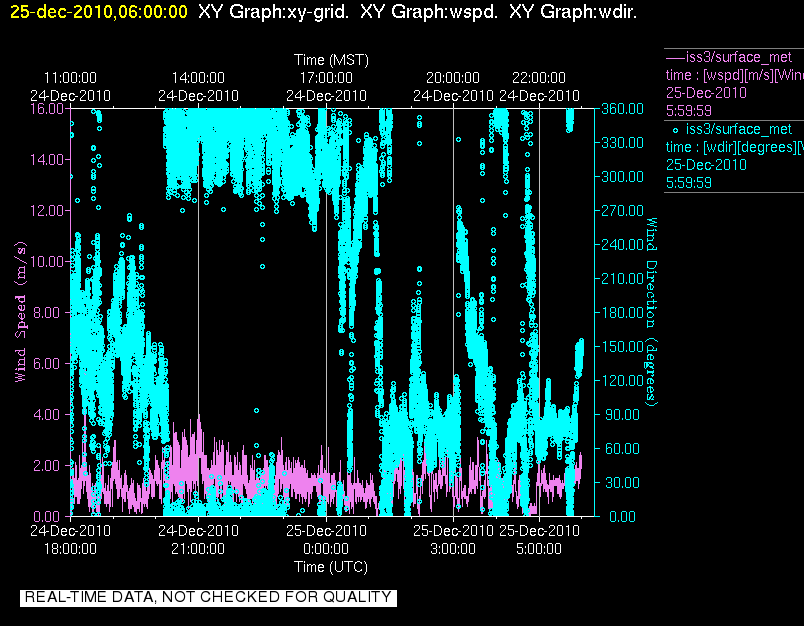
Task: Click the 330.00 wind direction tick value
Action: pos(622,143)
